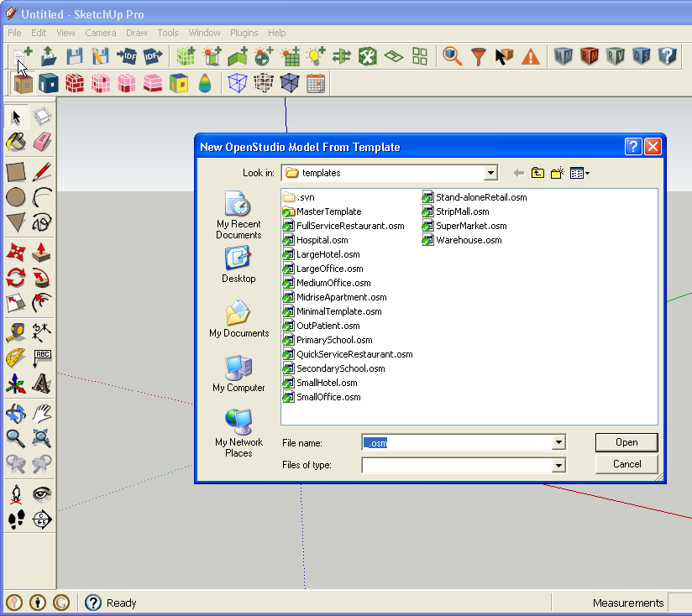692x616 pixels.
Task: Select the Zoom magnifier tool
Action: (16, 438)
